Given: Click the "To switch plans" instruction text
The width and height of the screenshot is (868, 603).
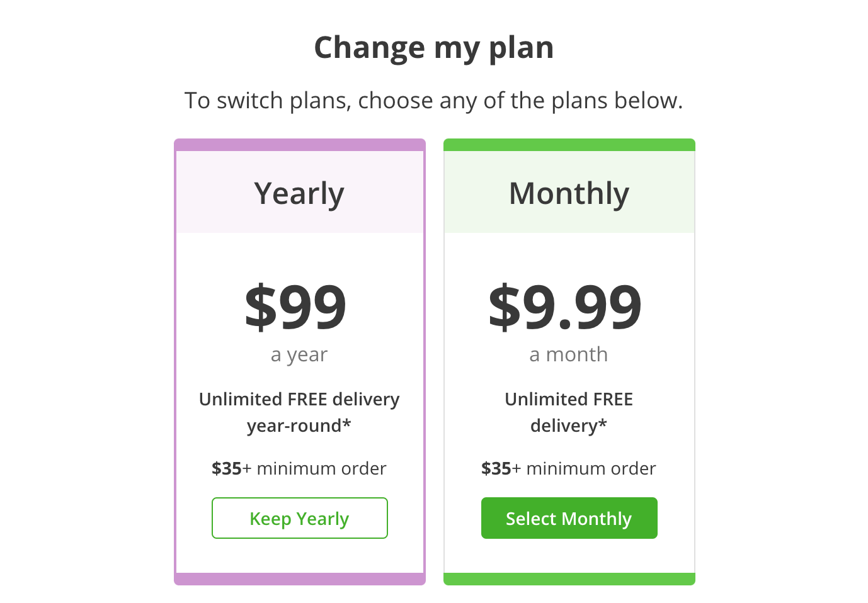Looking at the screenshot, I should [434, 101].
